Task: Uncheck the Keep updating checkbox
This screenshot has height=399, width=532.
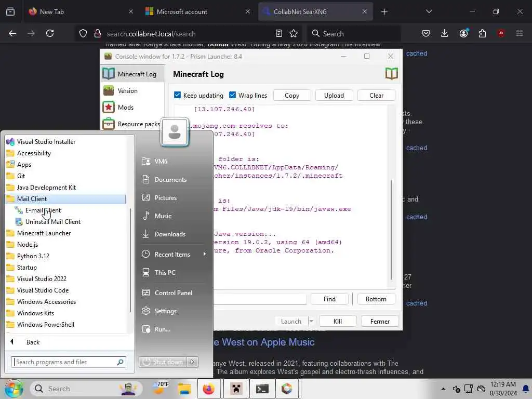Action: (x=177, y=95)
